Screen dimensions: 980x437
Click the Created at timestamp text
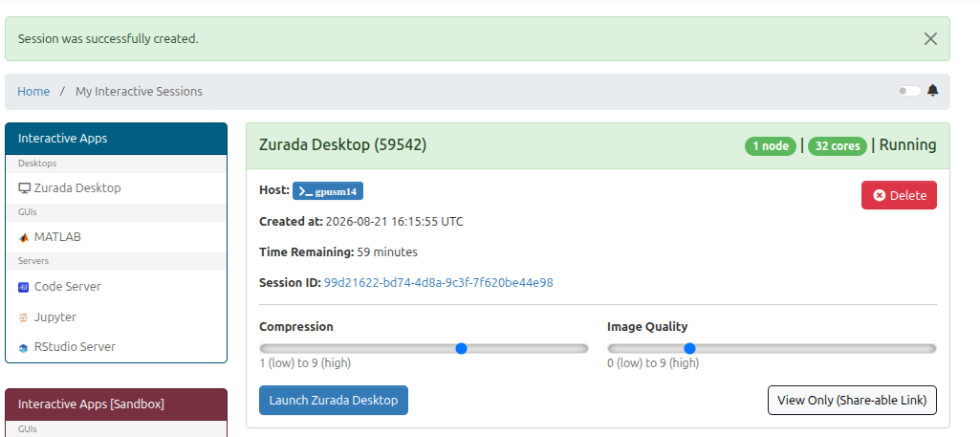(361, 221)
